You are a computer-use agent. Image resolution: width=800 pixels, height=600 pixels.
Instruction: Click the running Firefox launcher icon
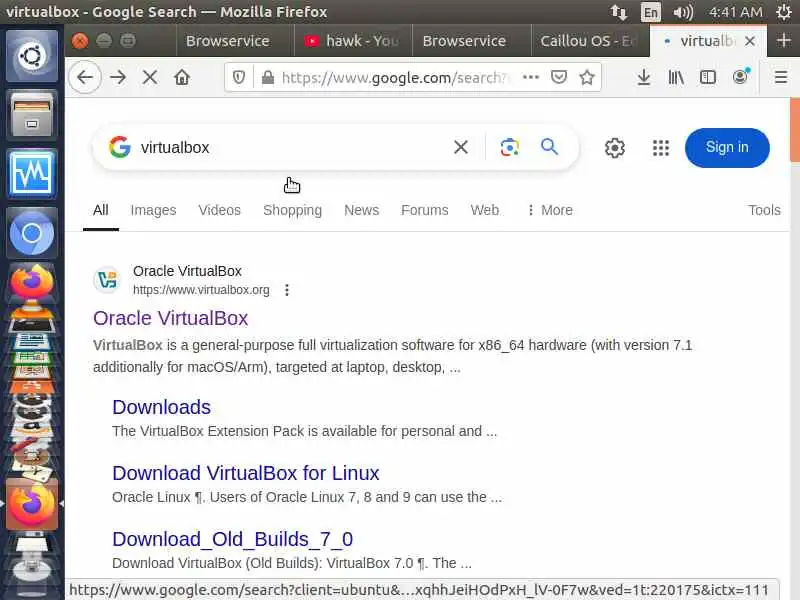point(32,504)
